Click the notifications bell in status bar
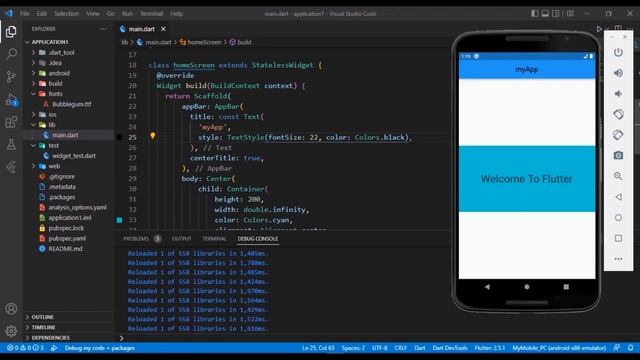 click(x=631, y=348)
